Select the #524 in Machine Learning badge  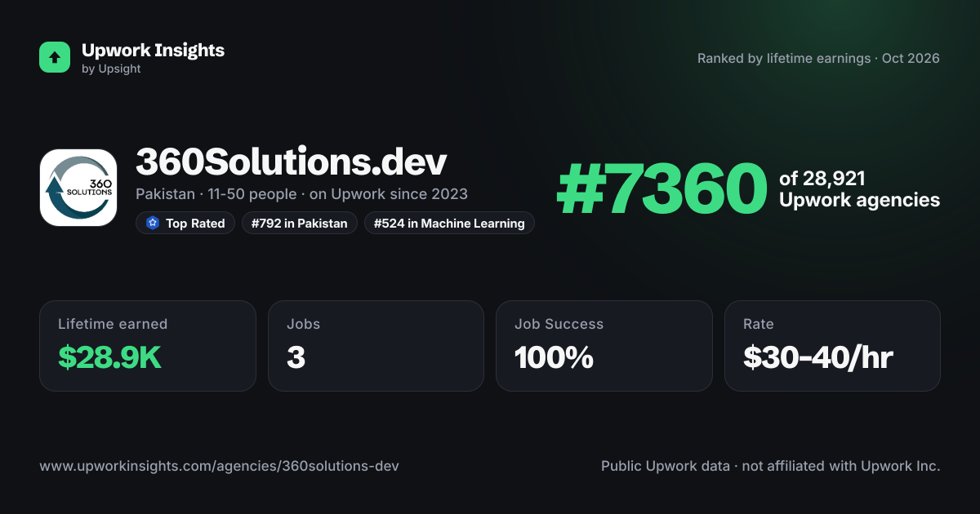[449, 223]
